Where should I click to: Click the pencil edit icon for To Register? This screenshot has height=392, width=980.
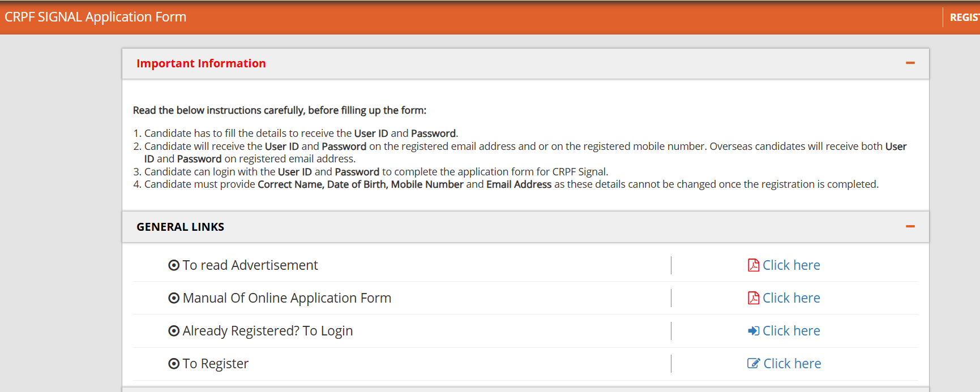(753, 364)
